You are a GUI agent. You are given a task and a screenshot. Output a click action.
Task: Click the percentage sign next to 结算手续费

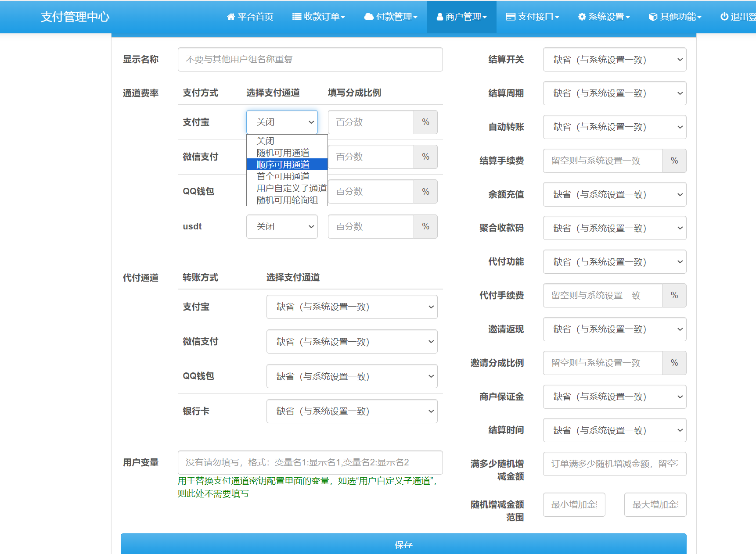674,161
